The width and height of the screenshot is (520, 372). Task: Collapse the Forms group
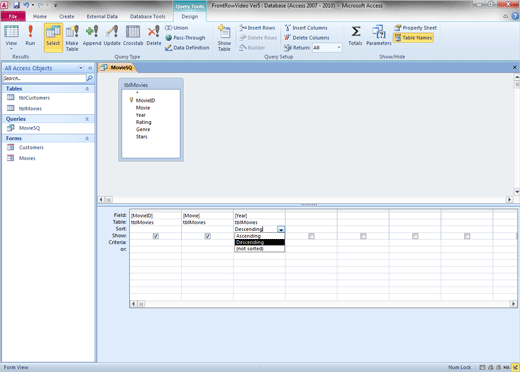[87, 138]
